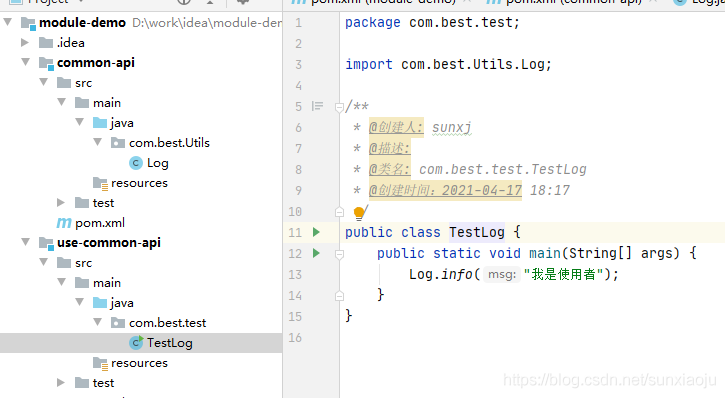
Task: Click the package com.best.test declaration
Action: 432,22
